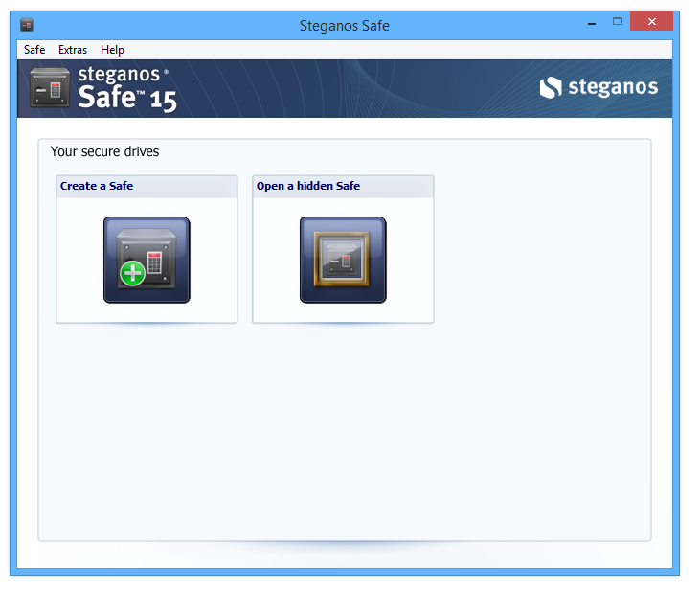Open the Safe menu

pyautogui.click(x=34, y=50)
